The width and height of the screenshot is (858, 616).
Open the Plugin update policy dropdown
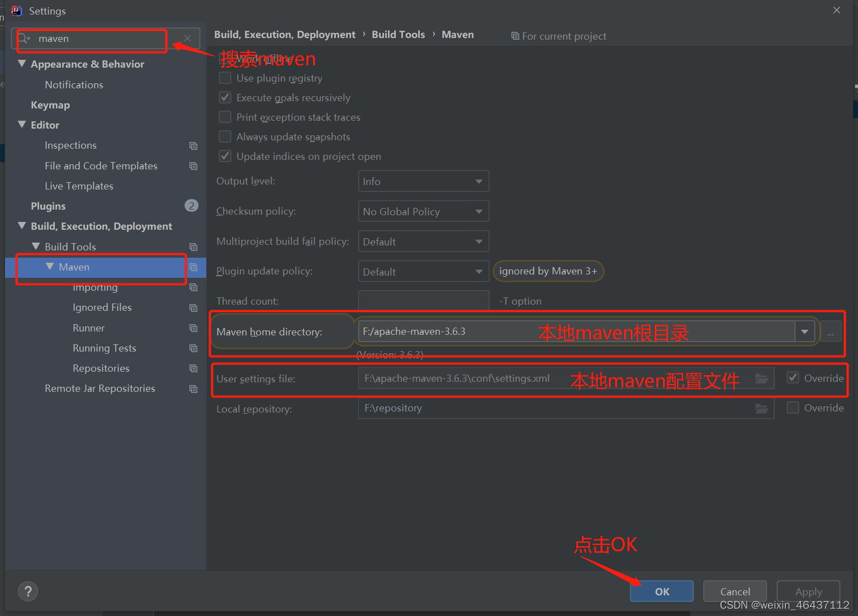coord(424,272)
